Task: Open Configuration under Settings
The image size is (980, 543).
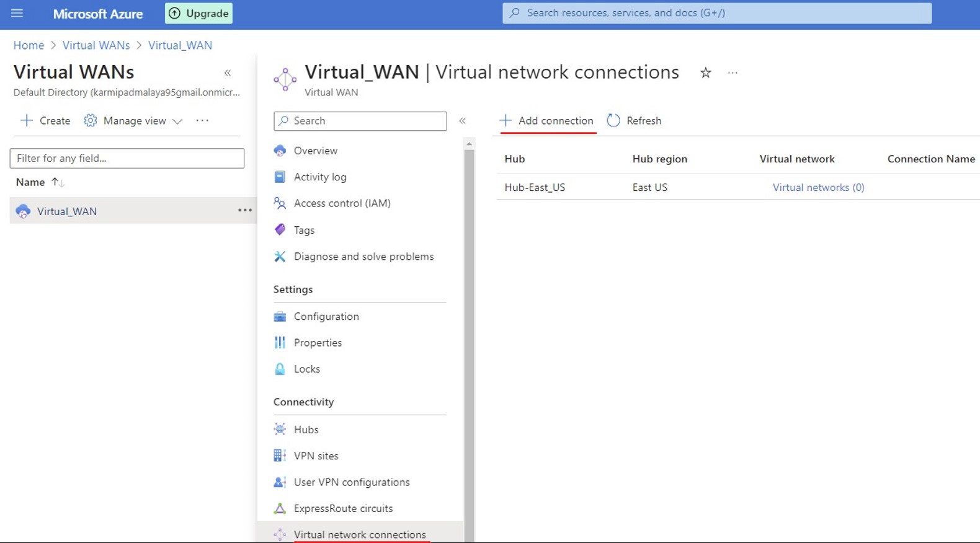Action: click(326, 317)
